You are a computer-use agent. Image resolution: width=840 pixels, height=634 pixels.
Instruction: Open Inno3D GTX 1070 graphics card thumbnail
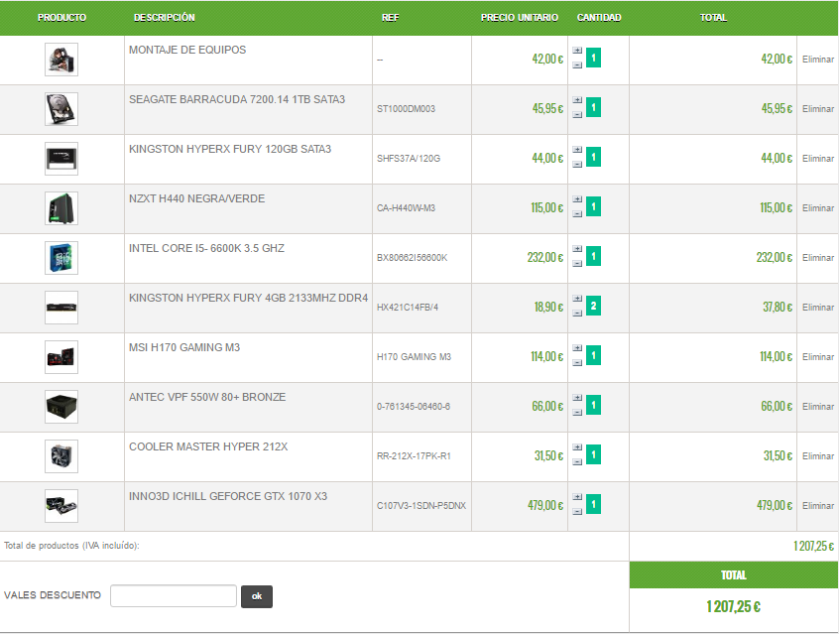(61, 506)
